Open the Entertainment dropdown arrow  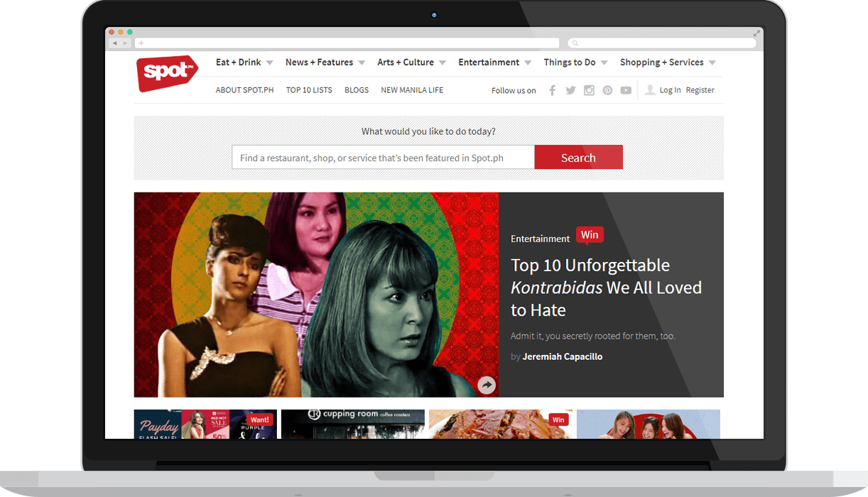[528, 62]
